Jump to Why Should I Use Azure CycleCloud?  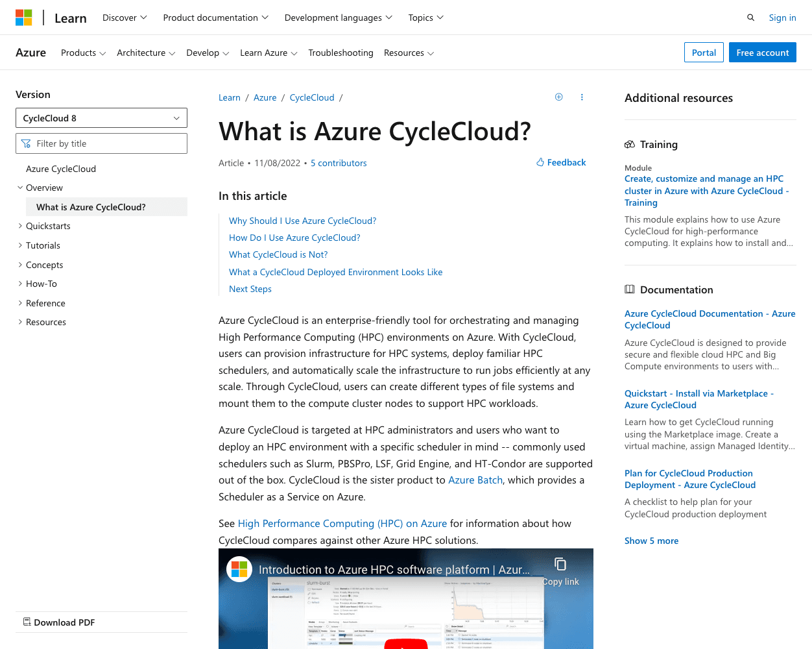(302, 221)
